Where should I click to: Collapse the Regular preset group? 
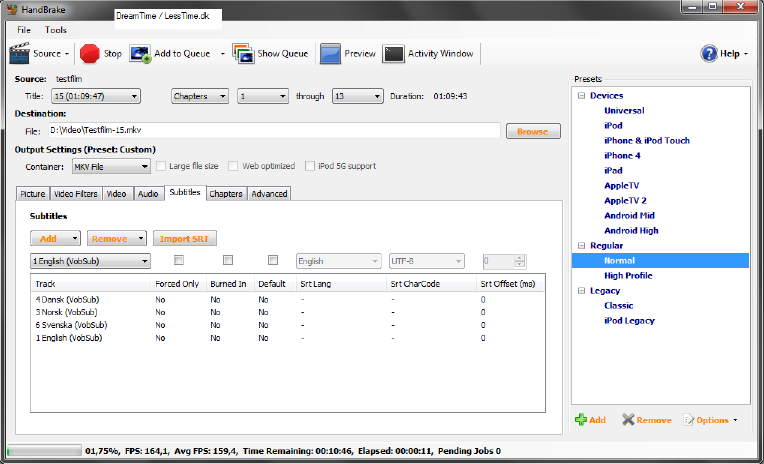coord(581,246)
